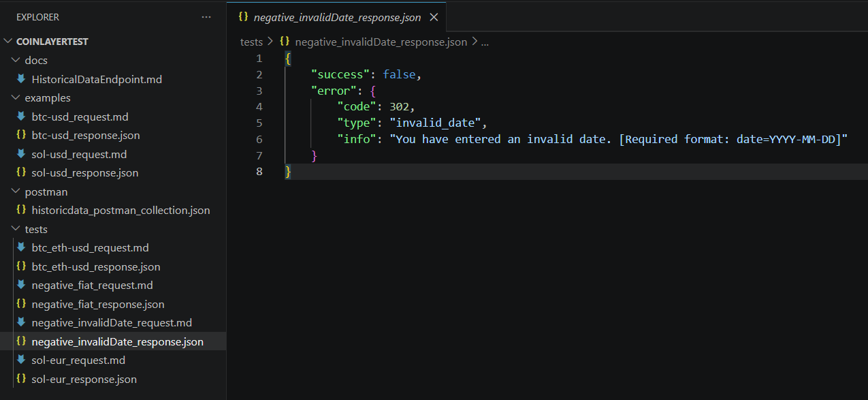
Task: Click JSON braces icon of btc-usd_response.json
Action: 21,136
